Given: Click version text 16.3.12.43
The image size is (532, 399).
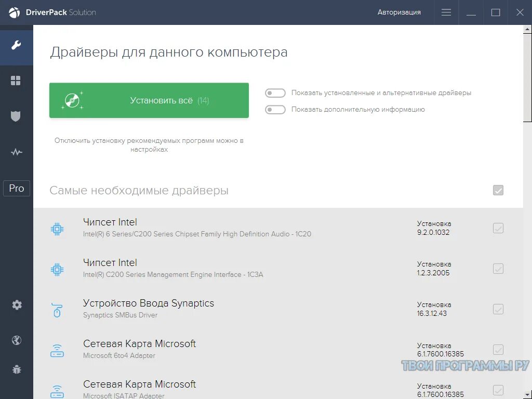Looking at the screenshot, I should (432, 313).
